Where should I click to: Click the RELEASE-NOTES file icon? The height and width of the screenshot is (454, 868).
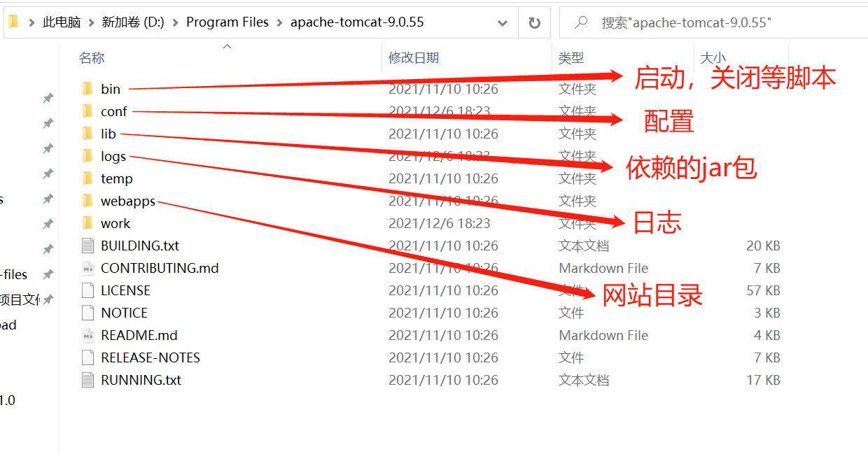[87, 357]
